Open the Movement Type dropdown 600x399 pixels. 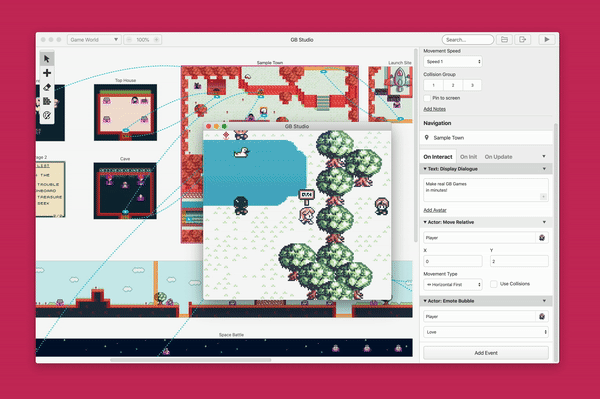[x=453, y=285]
